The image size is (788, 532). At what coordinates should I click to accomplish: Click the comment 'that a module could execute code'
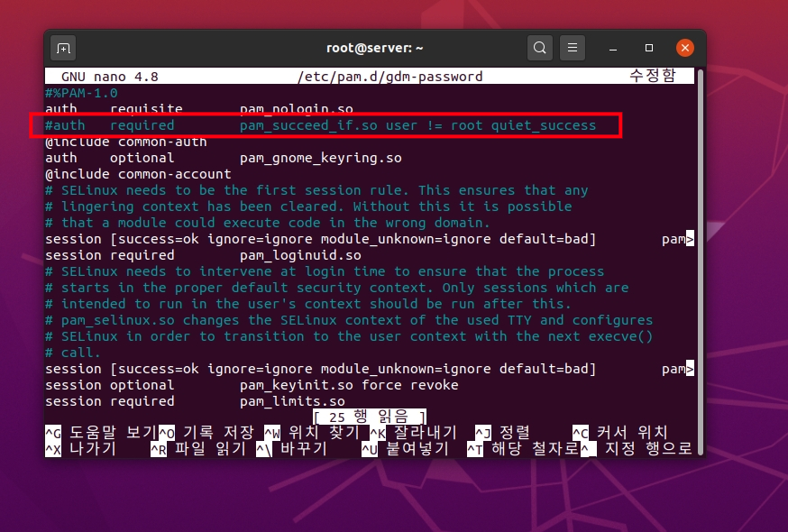coord(268,222)
